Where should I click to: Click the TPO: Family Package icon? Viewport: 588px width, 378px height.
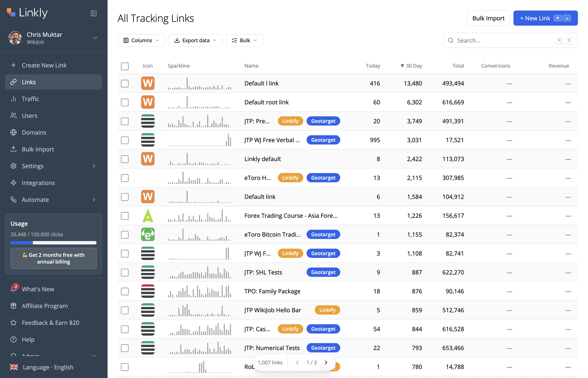coord(148,291)
